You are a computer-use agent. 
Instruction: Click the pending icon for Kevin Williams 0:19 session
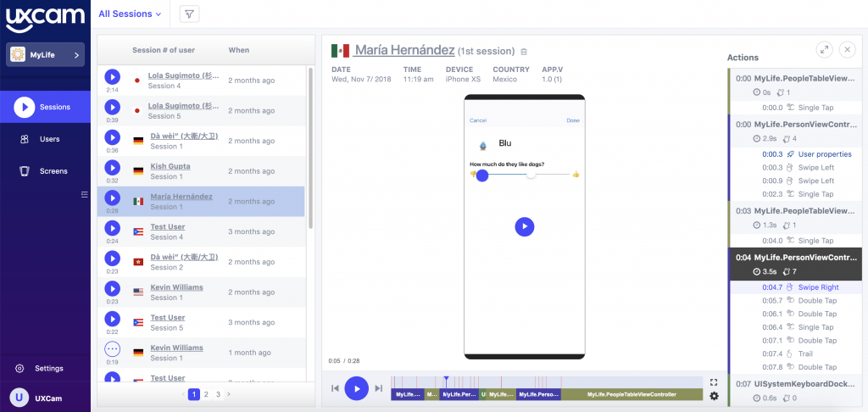[x=113, y=349]
